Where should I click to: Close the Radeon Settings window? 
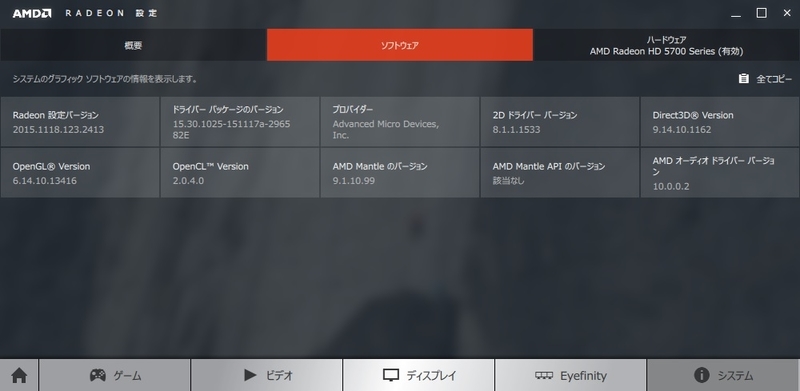click(787, 13)
